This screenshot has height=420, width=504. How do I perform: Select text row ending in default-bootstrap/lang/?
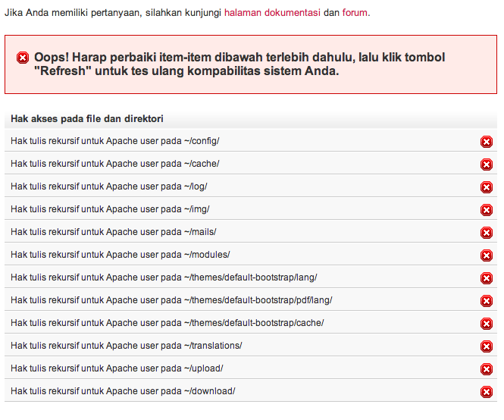click(x=164, y=277)
